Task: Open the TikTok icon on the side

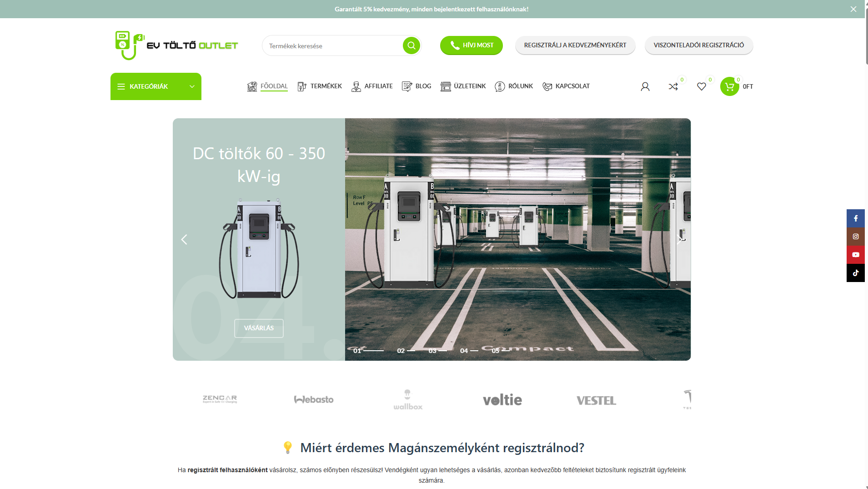Action: pyautogui.click(x=856, y=272)
